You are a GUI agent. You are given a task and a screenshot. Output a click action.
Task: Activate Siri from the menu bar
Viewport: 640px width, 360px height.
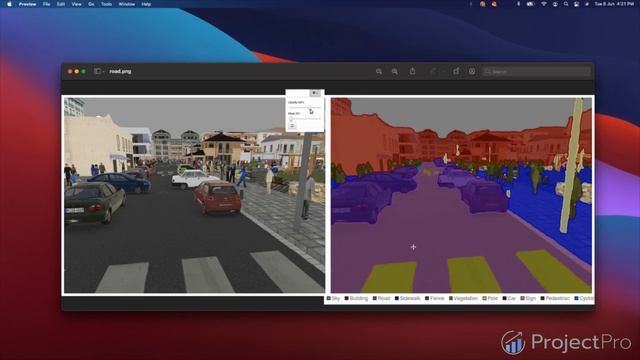point(587,4)
